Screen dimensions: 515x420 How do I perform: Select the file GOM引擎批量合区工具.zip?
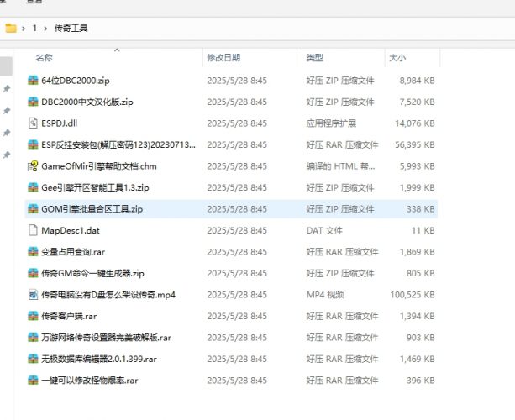pos(92,208)
